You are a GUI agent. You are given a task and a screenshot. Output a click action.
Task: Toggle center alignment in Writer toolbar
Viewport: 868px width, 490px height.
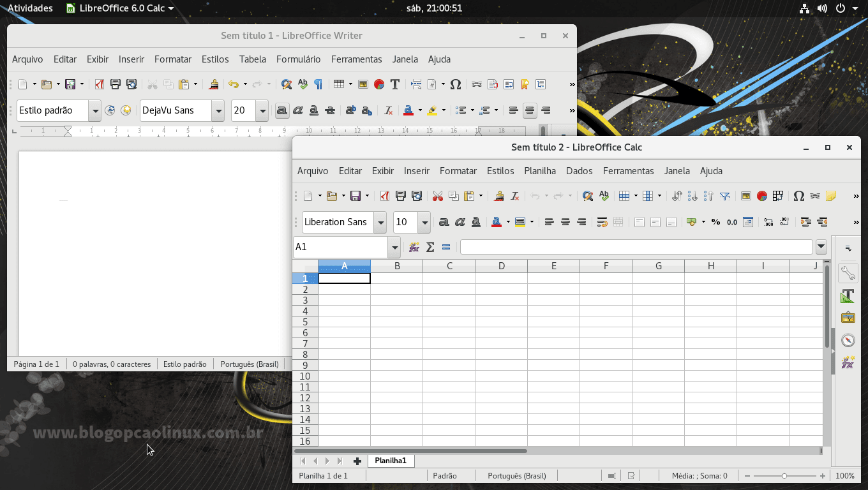[530, 110]
